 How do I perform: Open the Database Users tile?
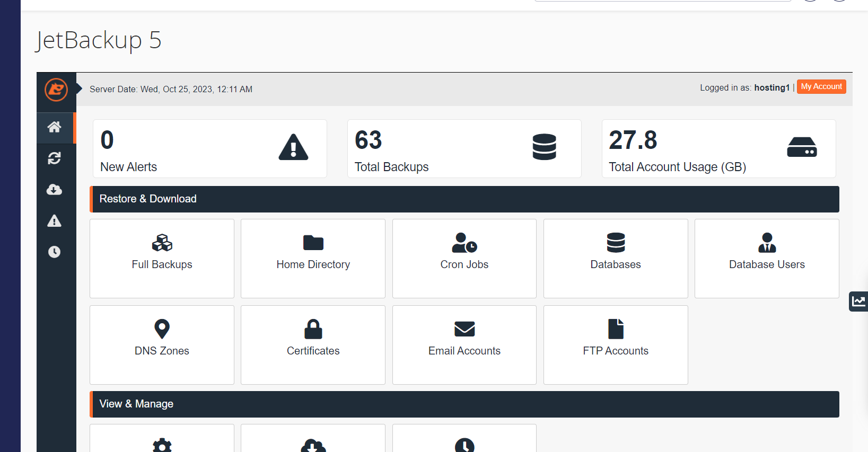coord(767,259)
